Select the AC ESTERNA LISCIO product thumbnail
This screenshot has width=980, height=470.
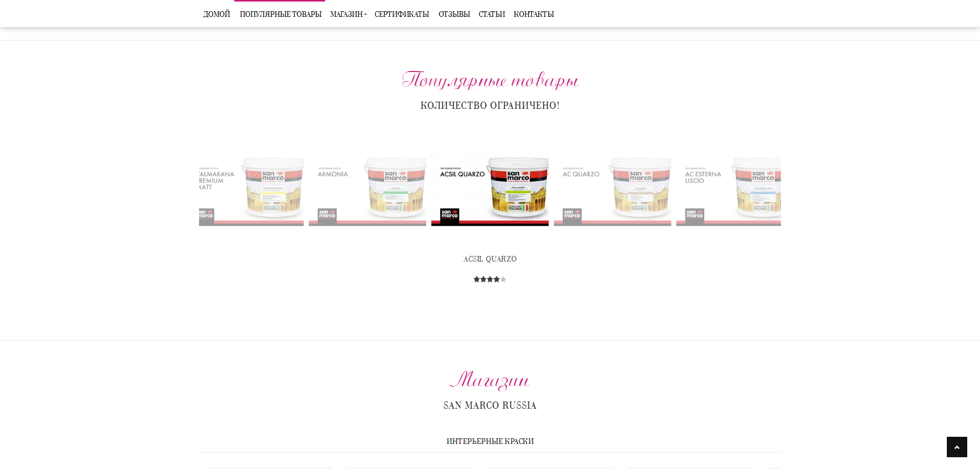click(728, 187)
